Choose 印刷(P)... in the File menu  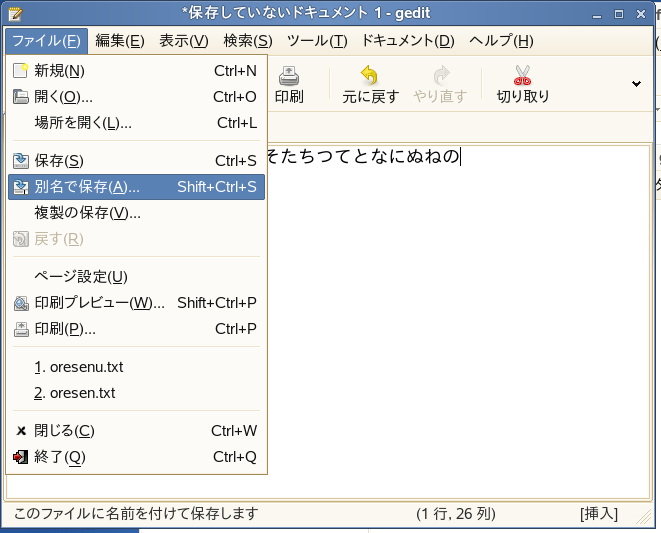(136, 329)
